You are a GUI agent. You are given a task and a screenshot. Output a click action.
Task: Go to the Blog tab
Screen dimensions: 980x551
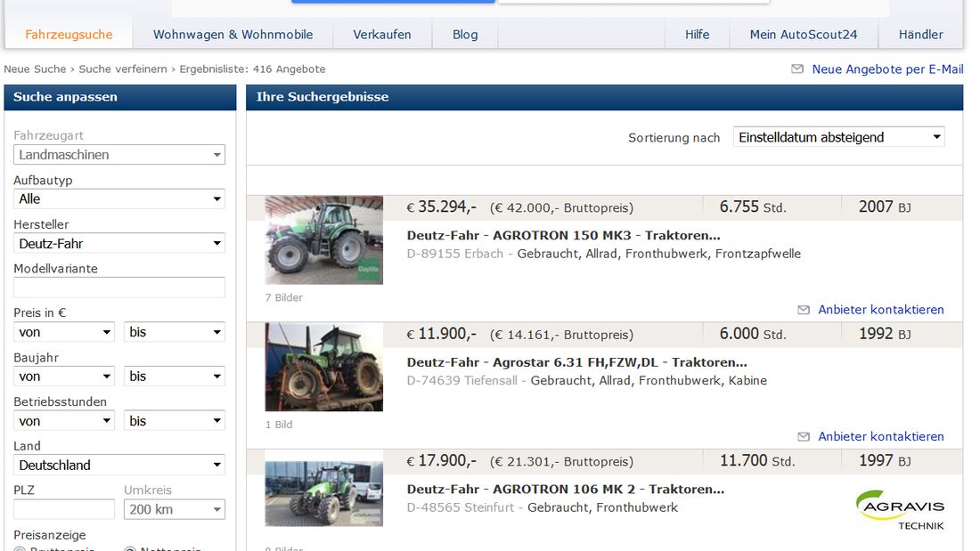pos(465,35)
